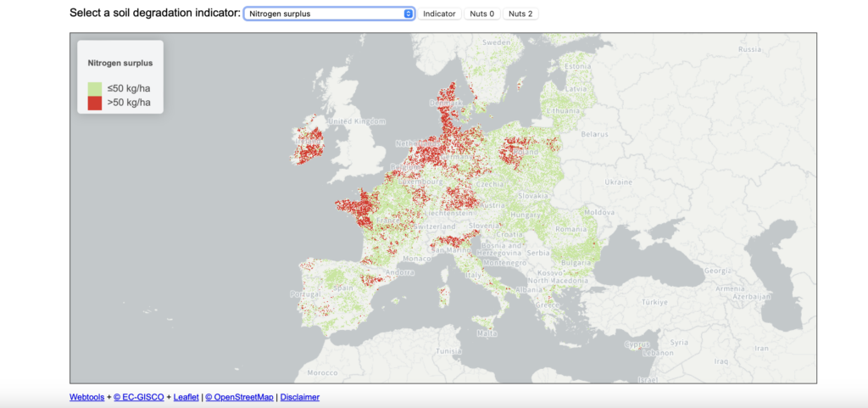868x408 pixels.
Task: Open the OpenStreetMap attribution link
Action: [239, 397]
